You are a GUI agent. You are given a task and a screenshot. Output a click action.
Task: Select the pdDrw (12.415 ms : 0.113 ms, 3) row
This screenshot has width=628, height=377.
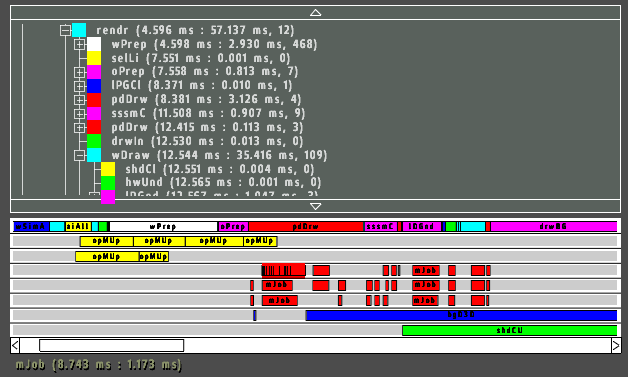tap(207, 127)
